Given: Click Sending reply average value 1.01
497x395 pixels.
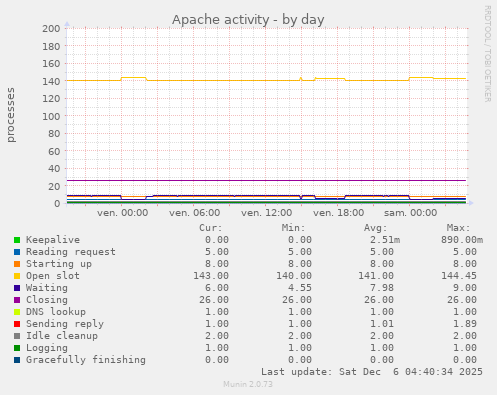Looking at the screenshot, I should (382, 324).
